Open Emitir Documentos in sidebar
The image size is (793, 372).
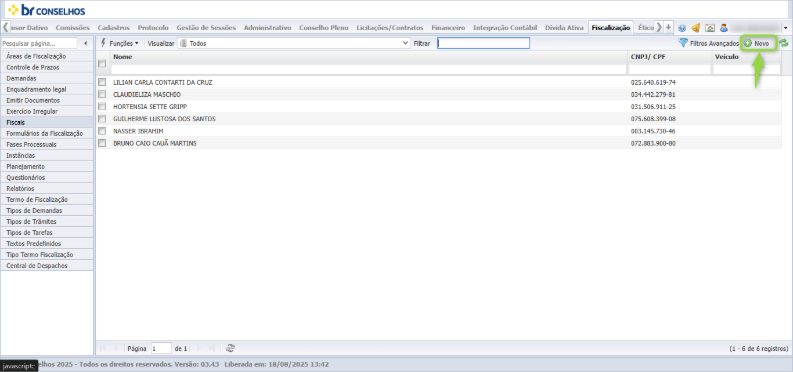[47, 101]
